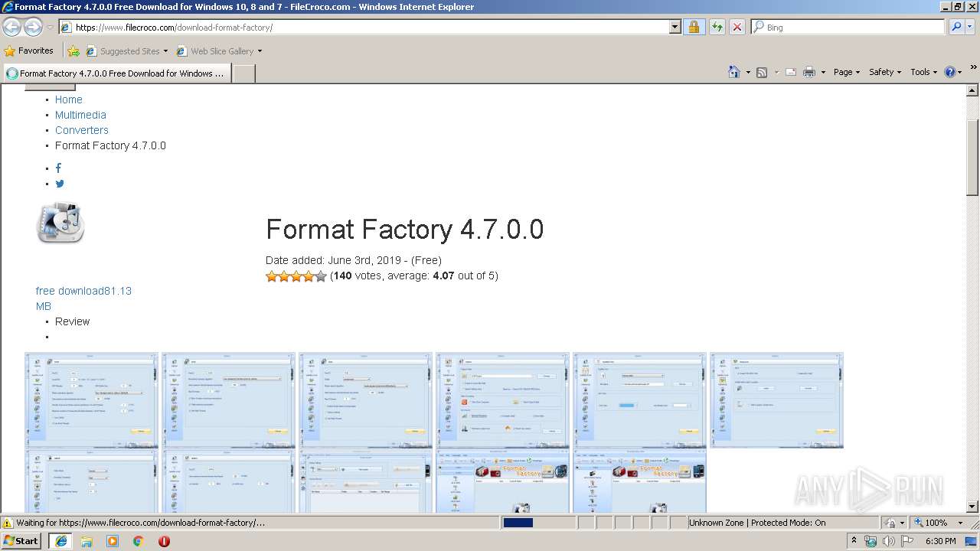The height and width of the screenshot is (551, 980).
Task: Open Print options dropdown arrow
Action: 823,72
